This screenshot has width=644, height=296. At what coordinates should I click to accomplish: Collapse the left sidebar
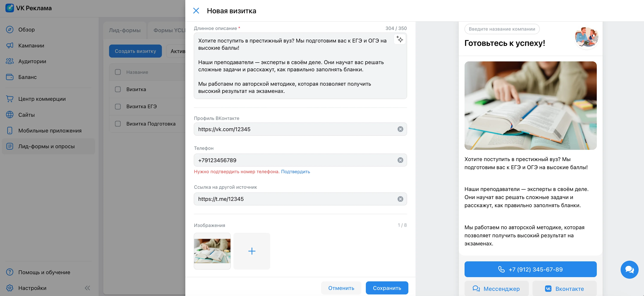pos(87,288)
